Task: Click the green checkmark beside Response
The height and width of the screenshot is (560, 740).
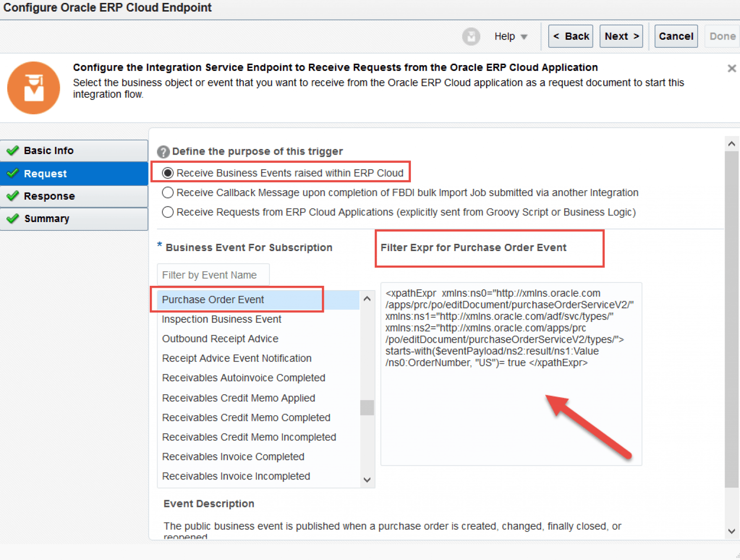Action: pyautogui.click(x=13, y=196)
